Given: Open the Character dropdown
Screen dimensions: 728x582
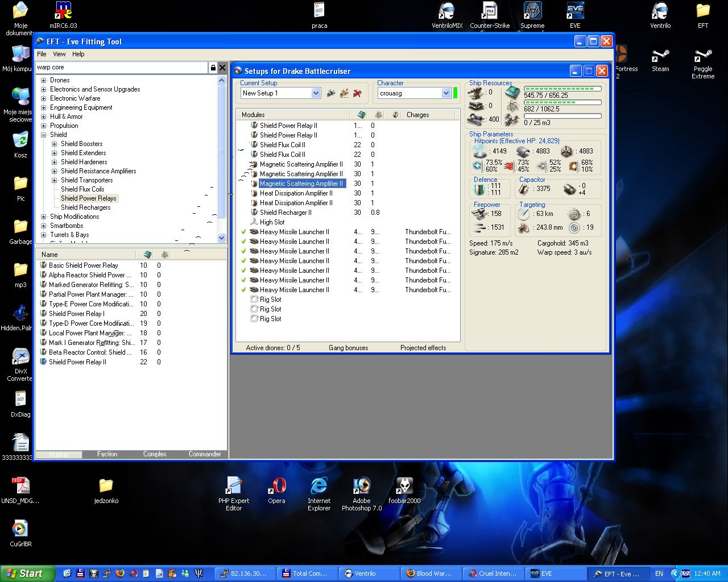Looking at the screenshot, I should pyautogui.click(x=446, y=93).
